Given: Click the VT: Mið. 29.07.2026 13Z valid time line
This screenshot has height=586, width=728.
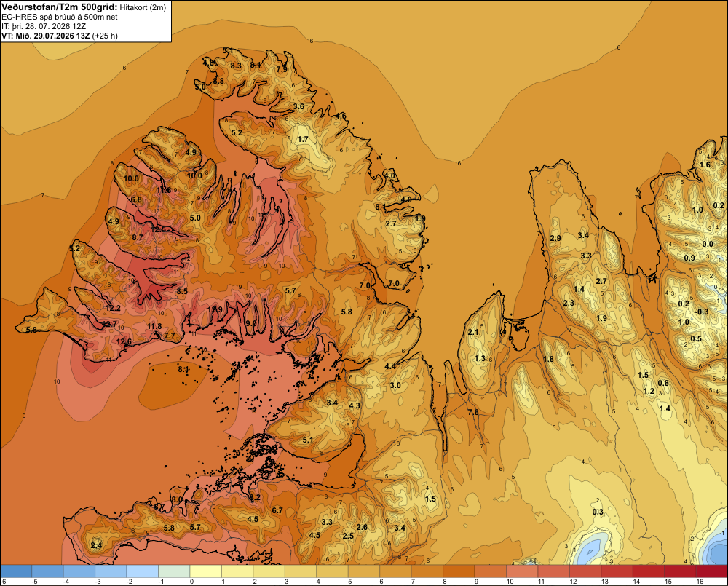Looking at the screenshot, I should pos(60,36).
